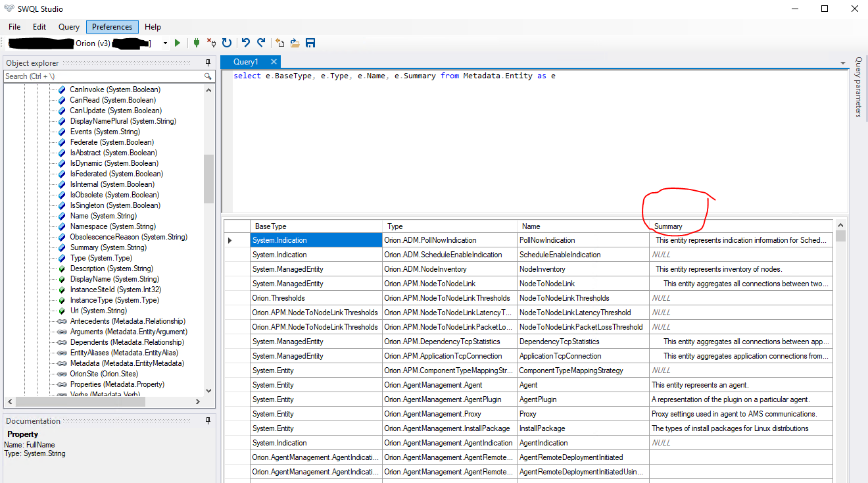Undo the last edit using the toolbar arrow
The height and width of the screenshot is (483, 868).
(x=245, y=43)
